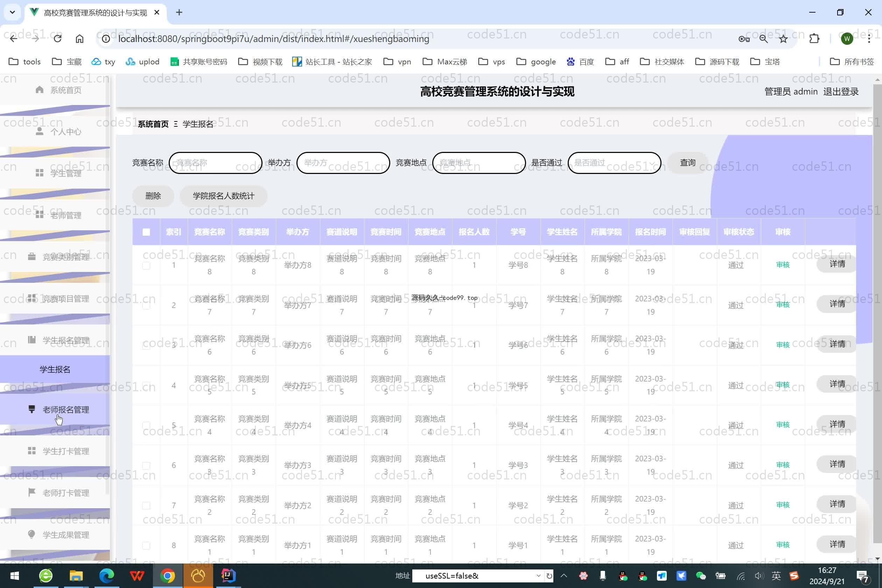Viewport: 882px width, 588px height.
Task: Collapse the 学生报名管理 sidebar menu
Action: (x=55, y=340)
